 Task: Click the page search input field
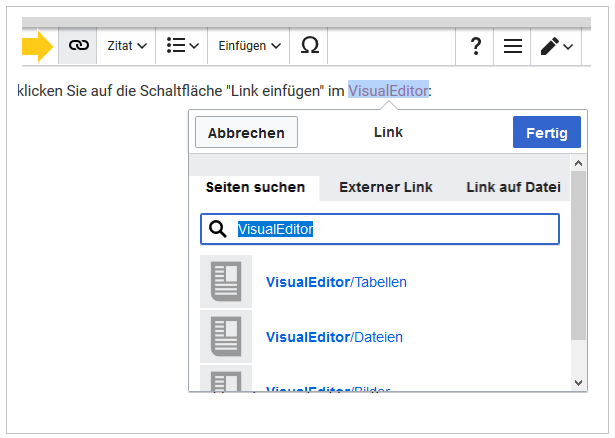[x=390, y=229]
